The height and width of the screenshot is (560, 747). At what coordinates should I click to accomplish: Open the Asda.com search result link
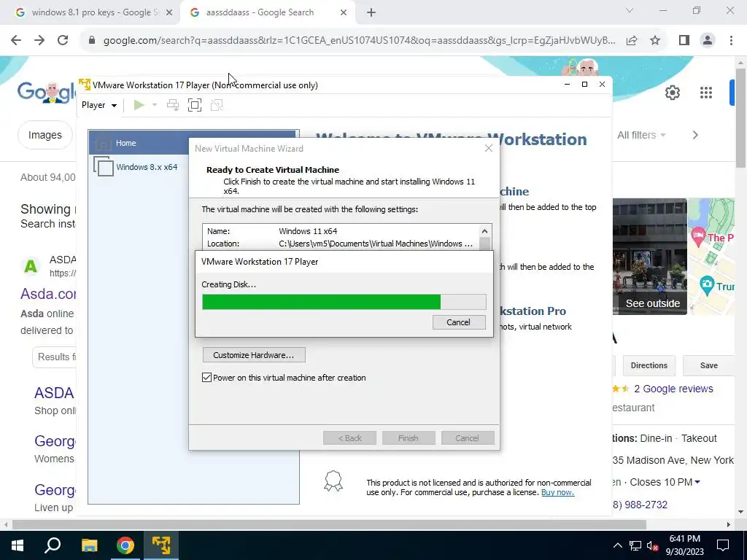click(x=48, y=294)
